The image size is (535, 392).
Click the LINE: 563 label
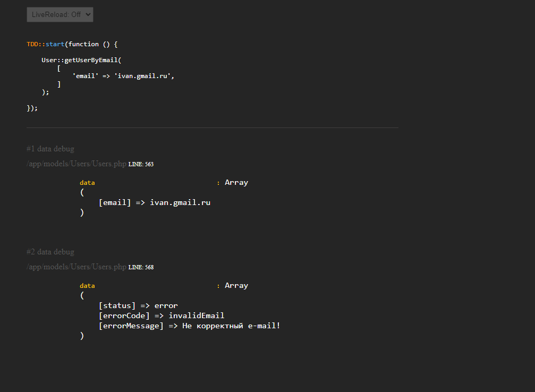[x=141, y=164]
